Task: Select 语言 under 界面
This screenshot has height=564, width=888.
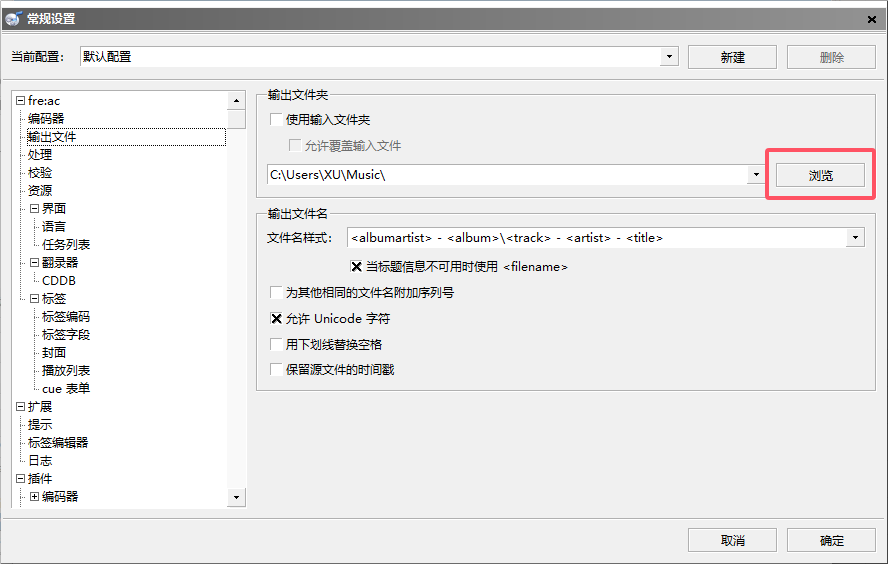Action: pyautogui.click(x=54, y=227)
